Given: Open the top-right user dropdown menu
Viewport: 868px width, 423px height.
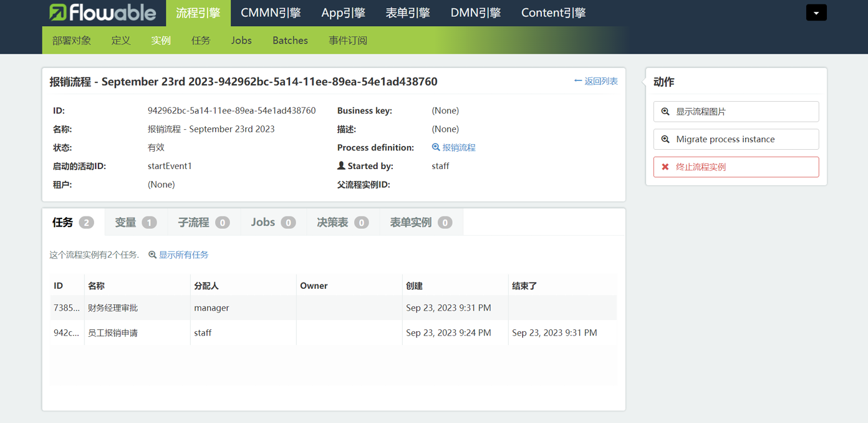Looking at the screenshot, I should [816, 12].
